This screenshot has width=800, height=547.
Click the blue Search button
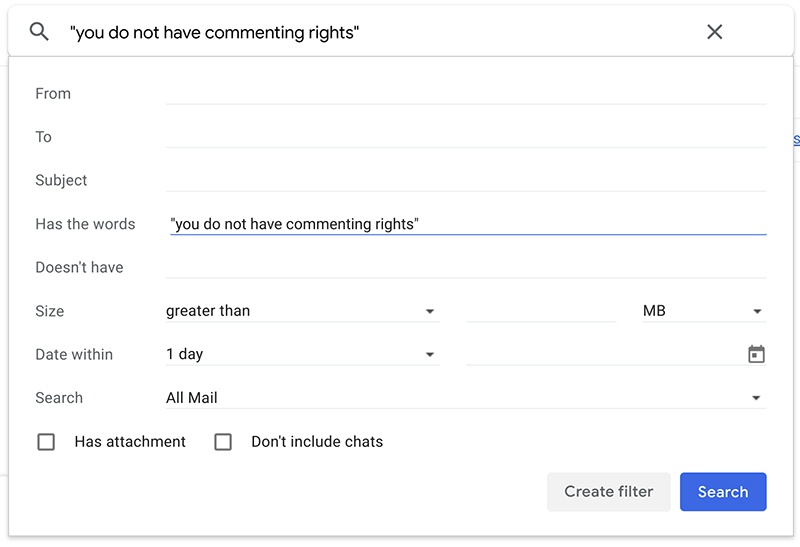(x=722, y=492)
